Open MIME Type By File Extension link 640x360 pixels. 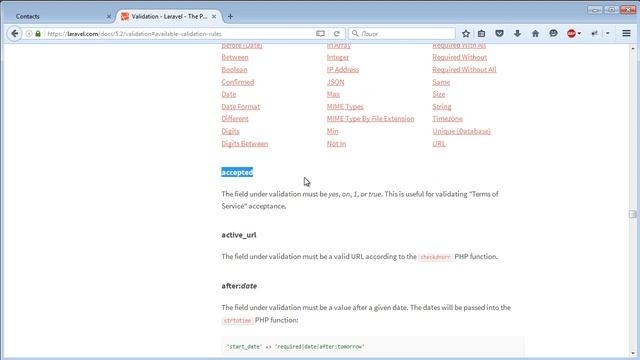[370, 119]
